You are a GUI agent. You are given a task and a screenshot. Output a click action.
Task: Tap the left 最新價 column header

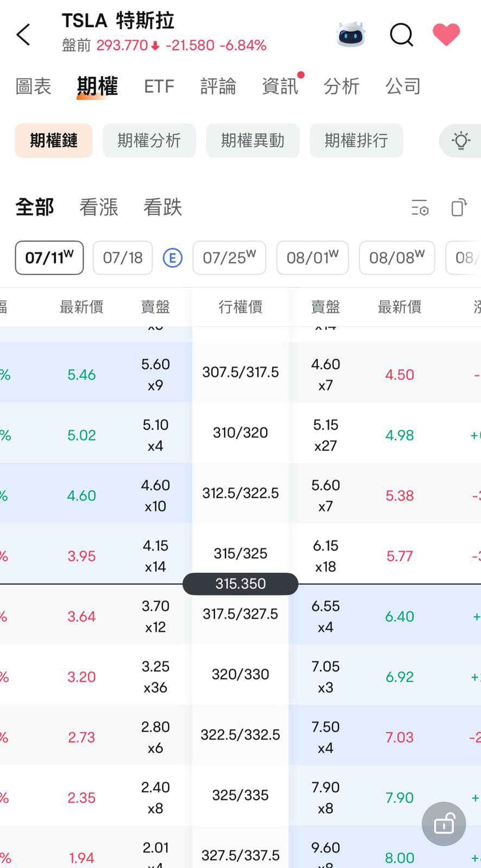pos(81,307)
